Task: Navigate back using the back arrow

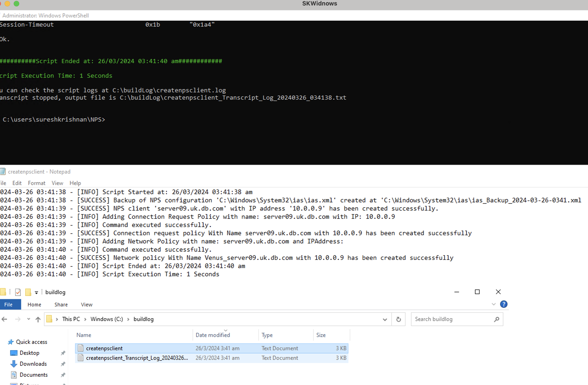Action: pyautogui.click(x=4, y=319)
